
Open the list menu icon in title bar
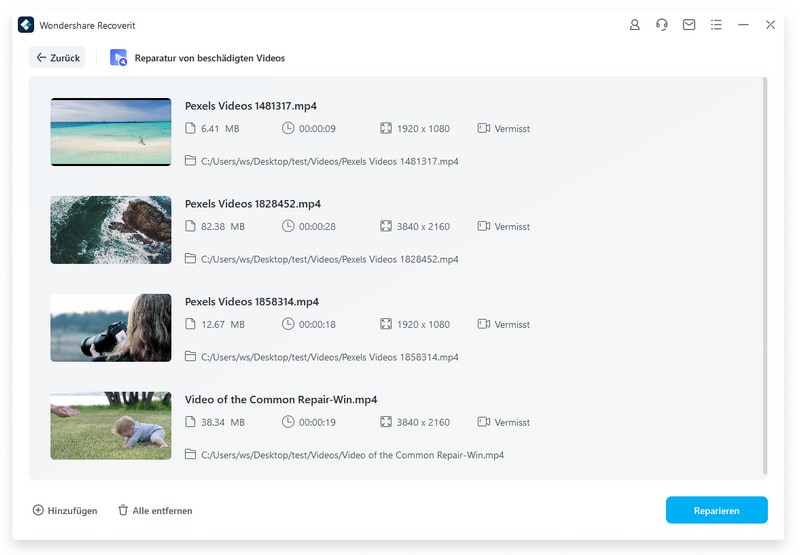[716, 24]
